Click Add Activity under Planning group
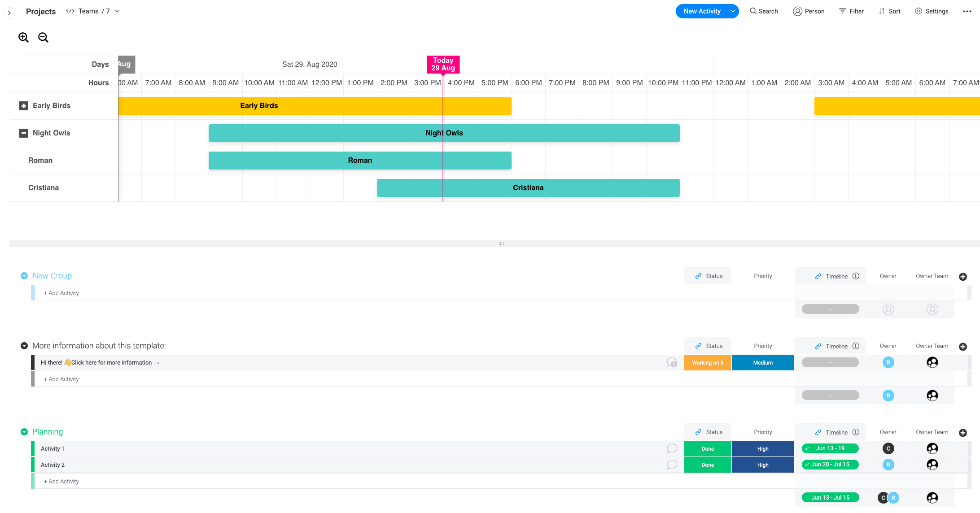 tap(61, 481)
